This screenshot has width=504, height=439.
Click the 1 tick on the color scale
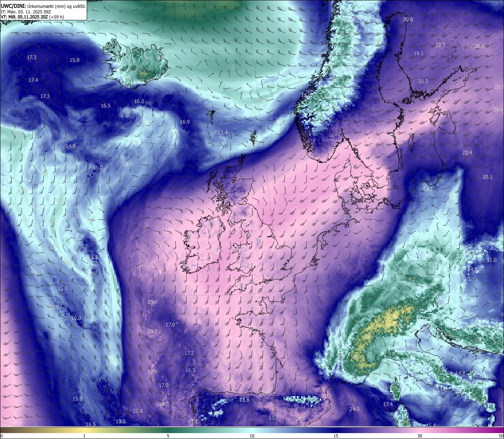(84, 436)
